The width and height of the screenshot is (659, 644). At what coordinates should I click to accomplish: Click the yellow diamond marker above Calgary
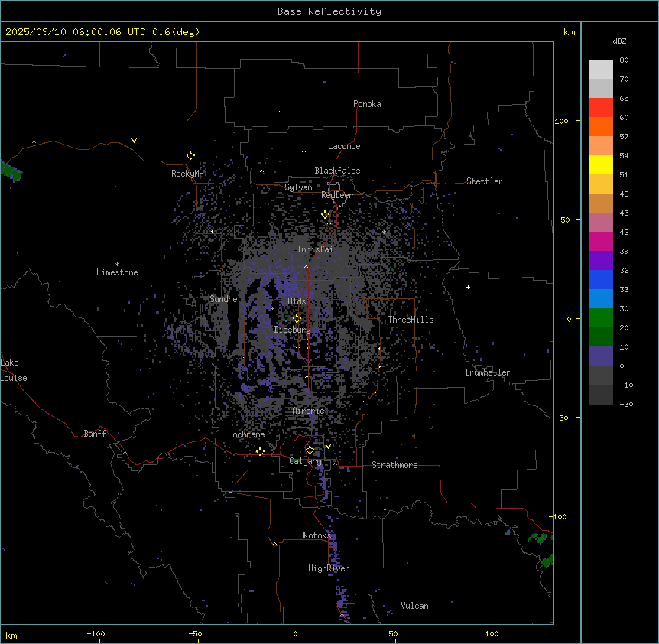(310, 450)
